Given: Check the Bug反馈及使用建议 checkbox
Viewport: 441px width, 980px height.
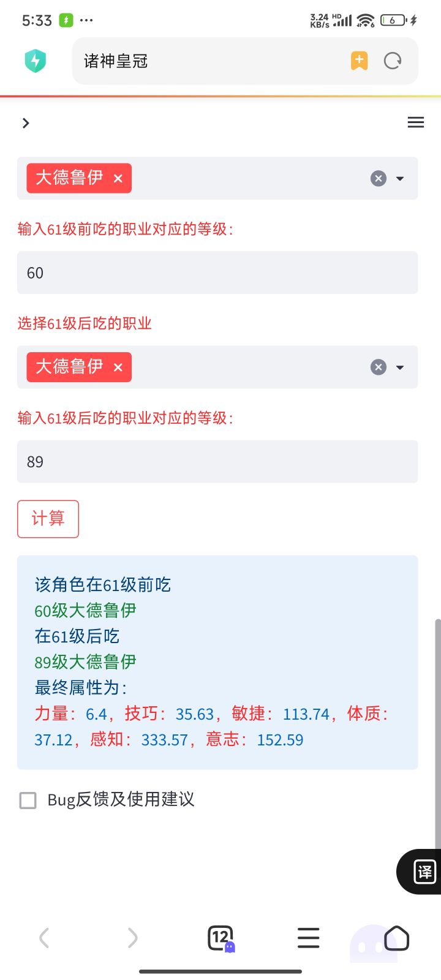Looking at the screenshot, I should (28, 800).
